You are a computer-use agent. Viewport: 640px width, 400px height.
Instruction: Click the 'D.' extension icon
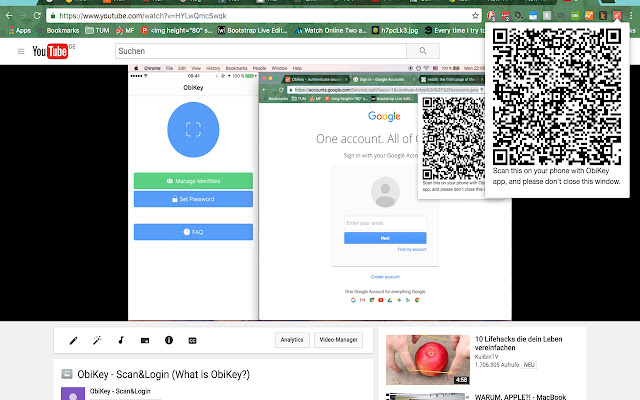coord(519,16)
